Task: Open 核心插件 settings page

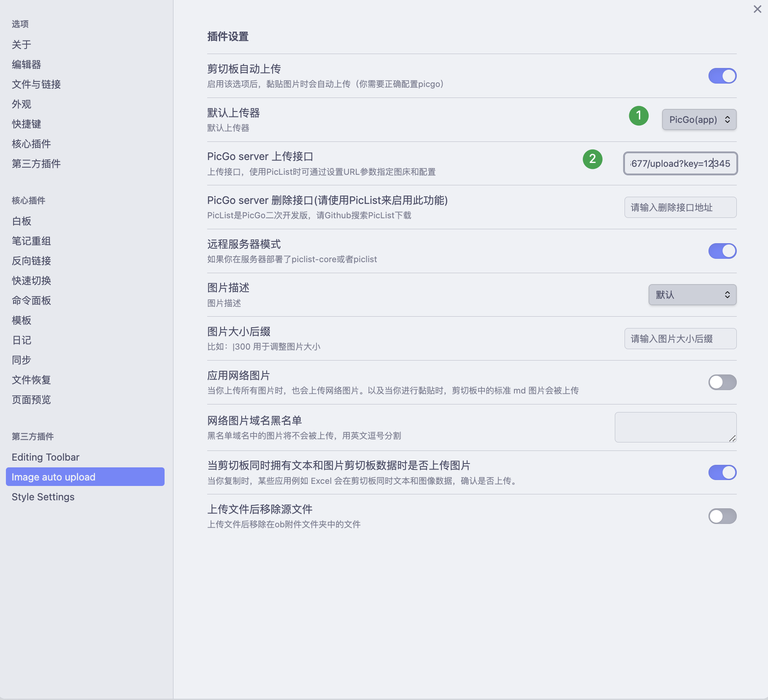Action: point(31,144)
